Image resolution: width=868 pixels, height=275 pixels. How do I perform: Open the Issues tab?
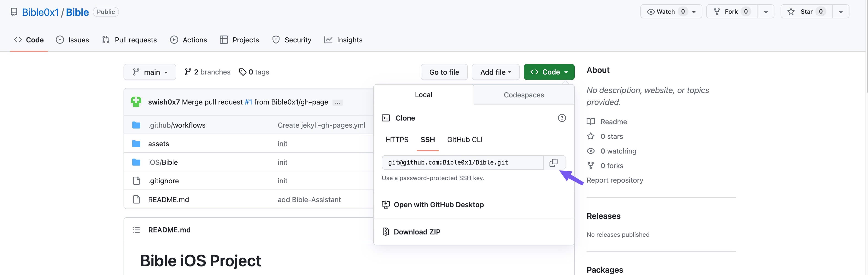73,40
